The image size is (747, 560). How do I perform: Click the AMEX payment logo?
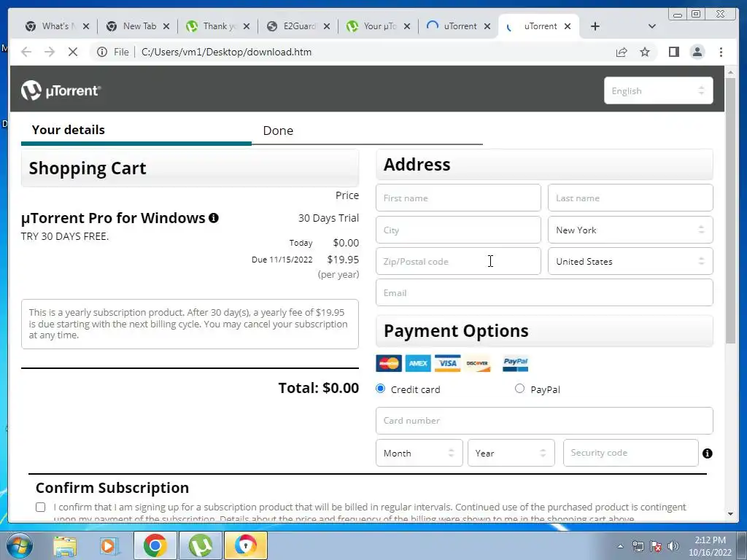coord(418,363)
